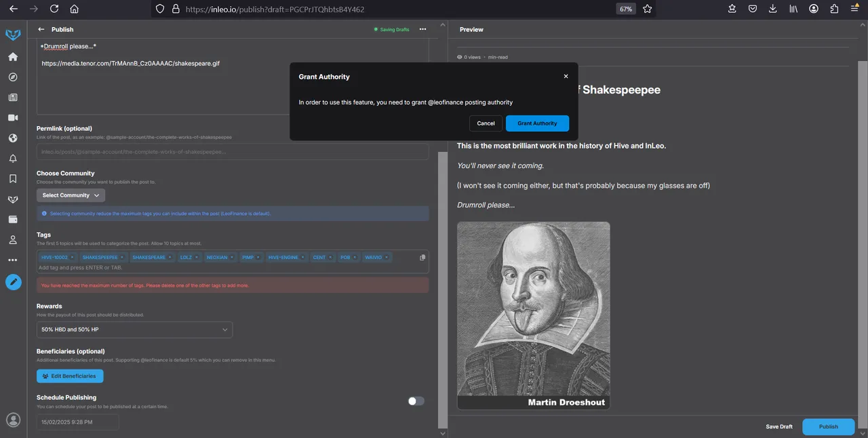Screen dimensions: 868x438
Task: Open the Rewards 50% HBD dropdown
Action: coord(134,330)
